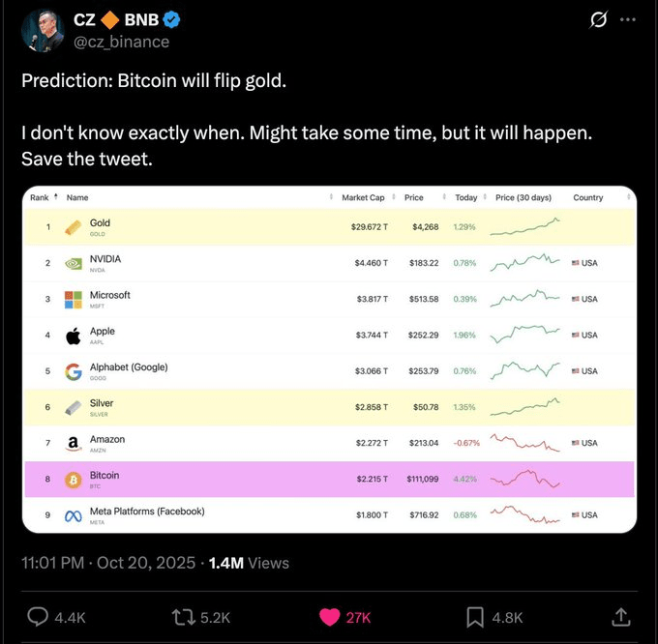Open Bitcoin's 30-day price sparkline chart
Screen dimensions: 658x644
(524, 479)
